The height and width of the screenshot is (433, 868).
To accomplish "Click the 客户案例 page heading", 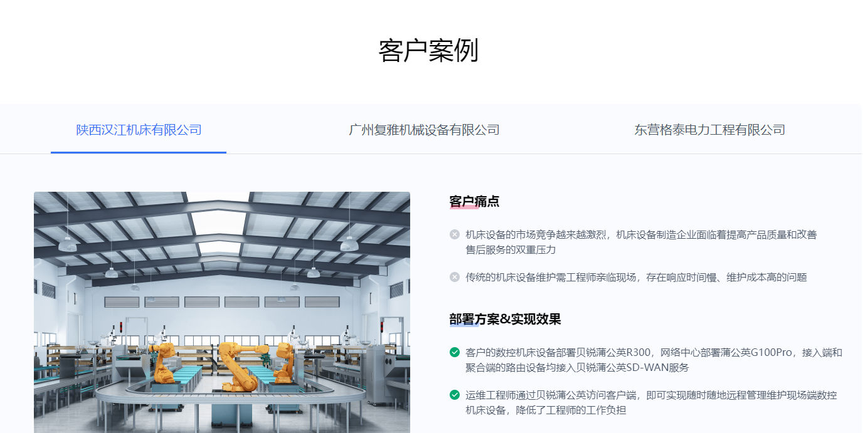I will (x=428, y=51).
